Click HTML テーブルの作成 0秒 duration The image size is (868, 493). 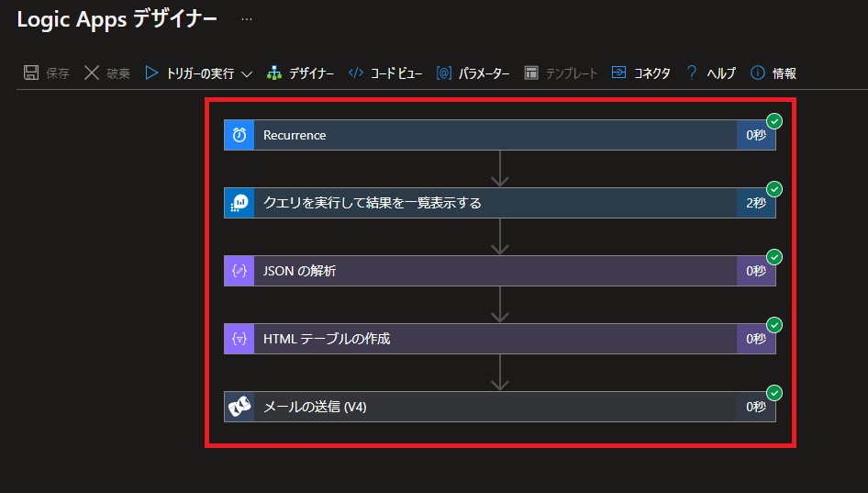[x=756, y=339]
